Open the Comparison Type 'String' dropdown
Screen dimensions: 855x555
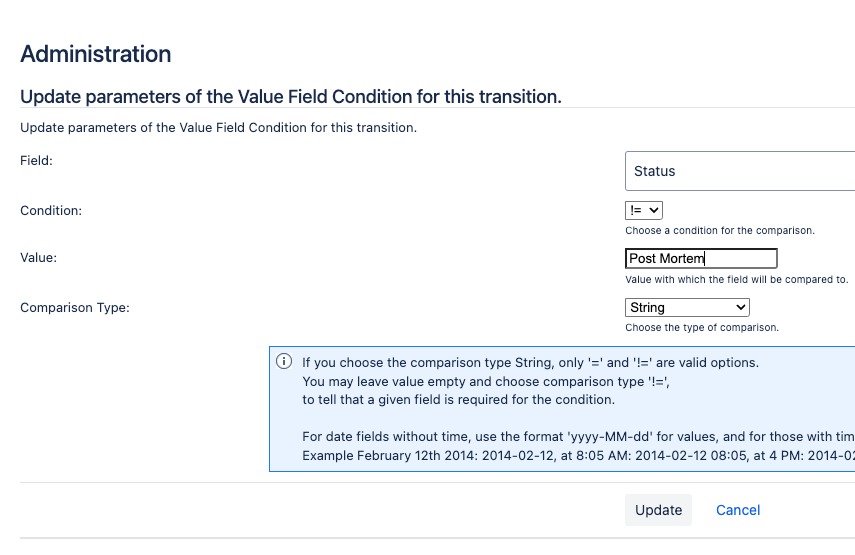click(x=687, y=307)
